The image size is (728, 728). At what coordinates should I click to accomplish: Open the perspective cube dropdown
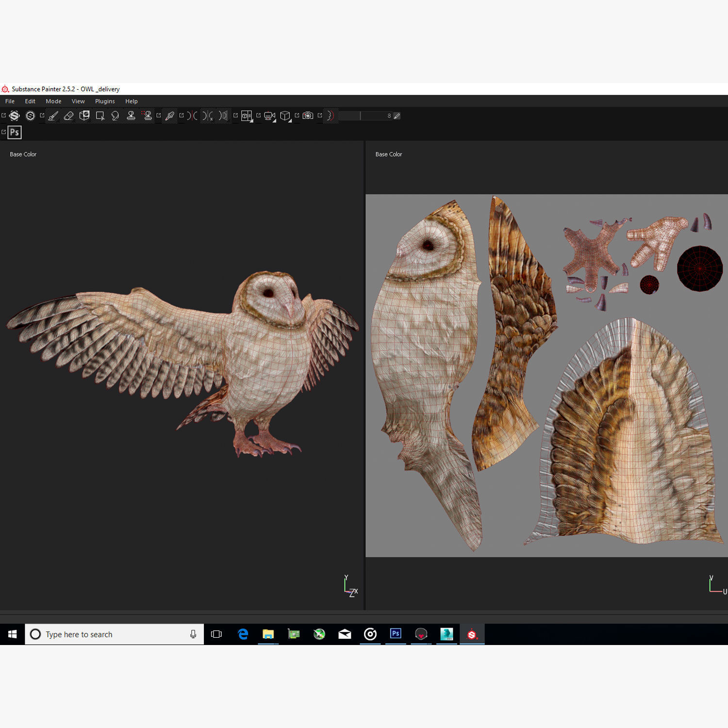(x=285, y=116)
